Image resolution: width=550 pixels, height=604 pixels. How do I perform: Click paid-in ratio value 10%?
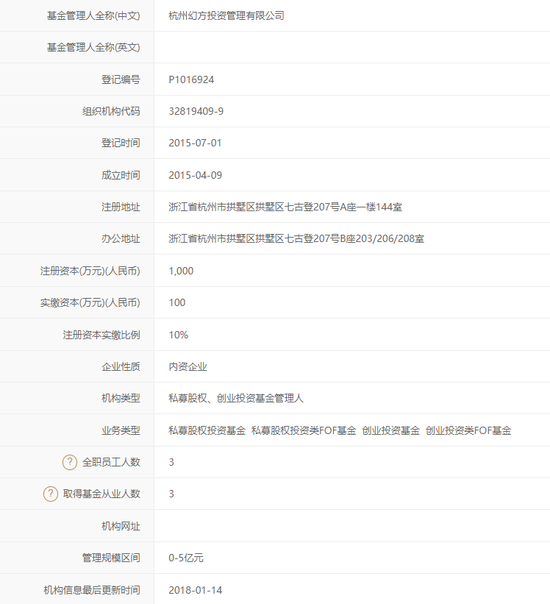click(178, 335)
